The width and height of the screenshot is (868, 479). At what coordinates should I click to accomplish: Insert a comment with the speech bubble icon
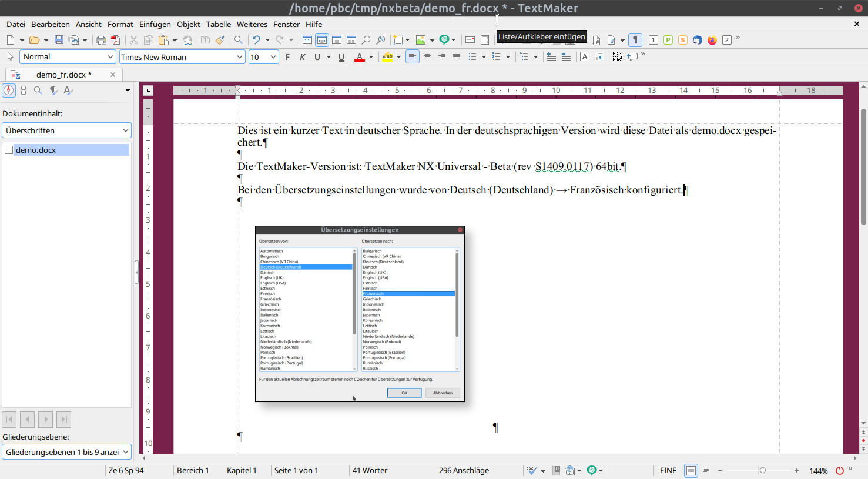tap(632, 57)
